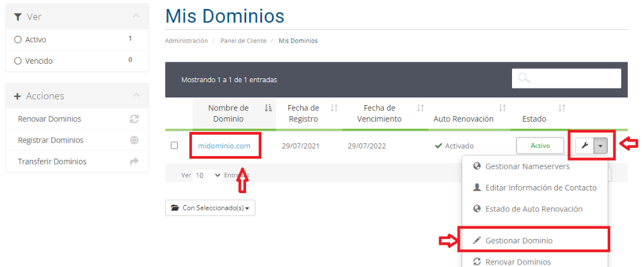This screenshot has width=644, height=267.
Task: Open the Transferir Dominios action
Action: point(52,161)
